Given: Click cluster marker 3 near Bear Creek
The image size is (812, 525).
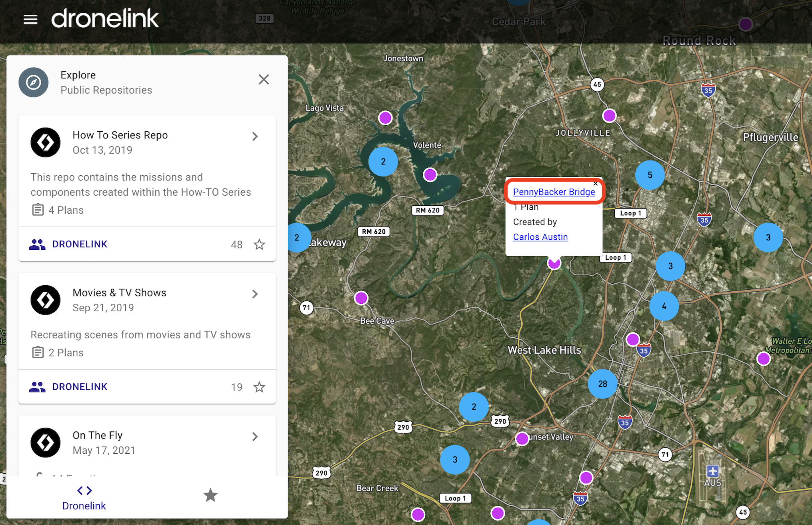Looking at the screenshot, I should (x=455, y=460).
